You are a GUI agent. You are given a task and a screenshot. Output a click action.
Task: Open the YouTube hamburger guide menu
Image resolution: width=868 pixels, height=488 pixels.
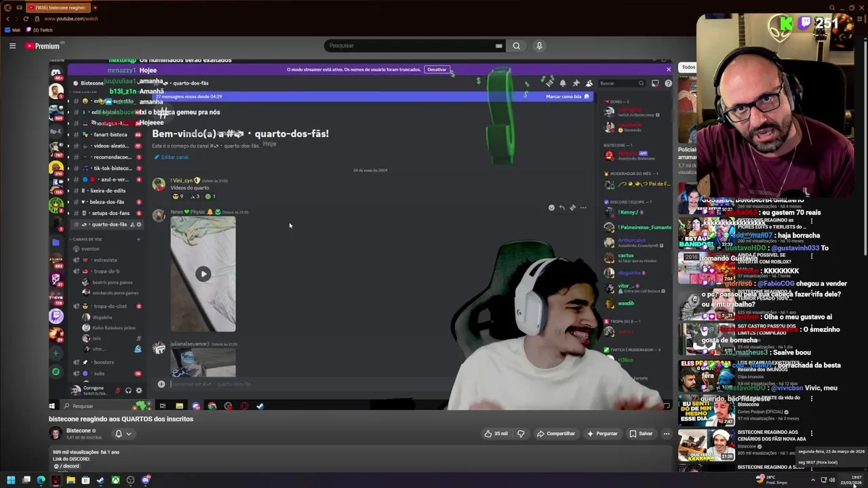[x=12, y=46]
